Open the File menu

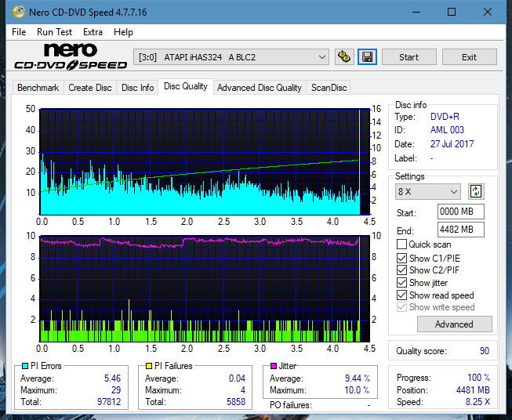click(19, 32)
